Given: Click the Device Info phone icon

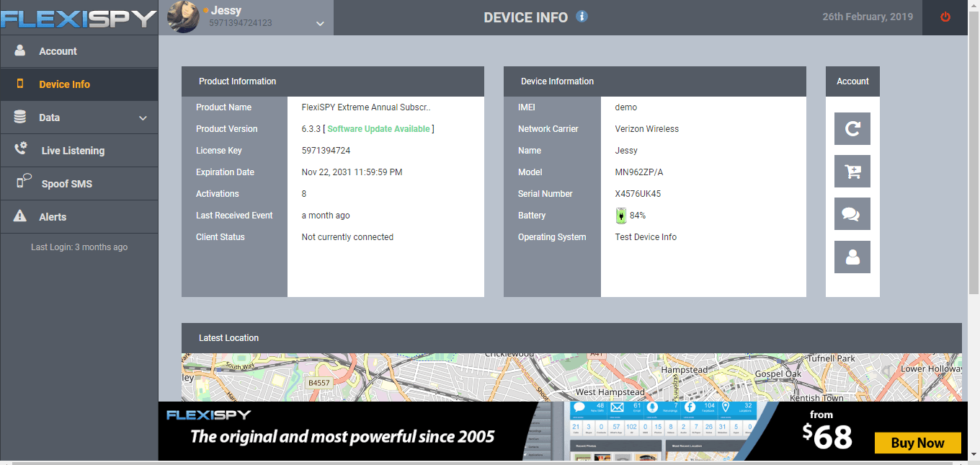Looking at the screenshot, I should [20, 84].
